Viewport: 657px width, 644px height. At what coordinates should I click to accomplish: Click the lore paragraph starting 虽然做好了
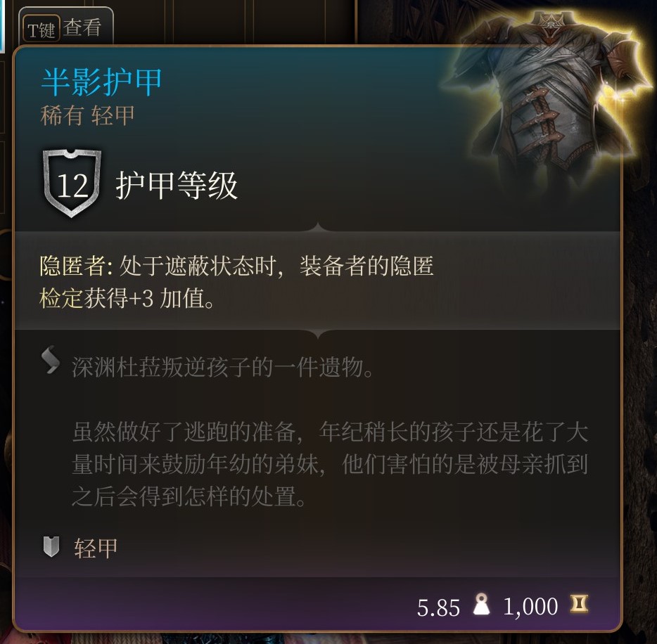330,464
